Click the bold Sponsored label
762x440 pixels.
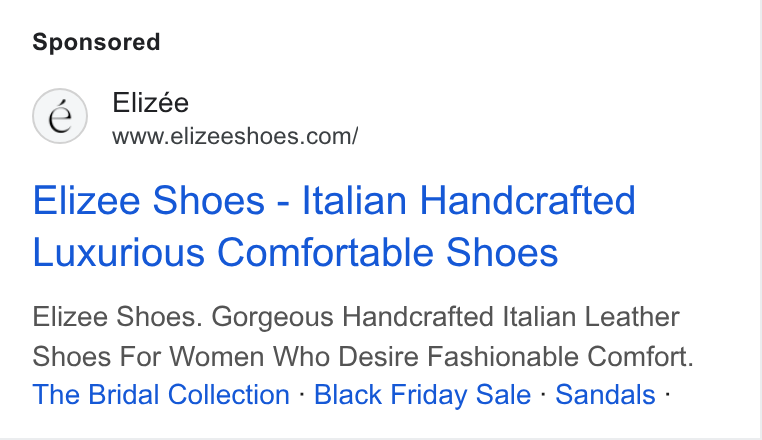pos(96,42)
